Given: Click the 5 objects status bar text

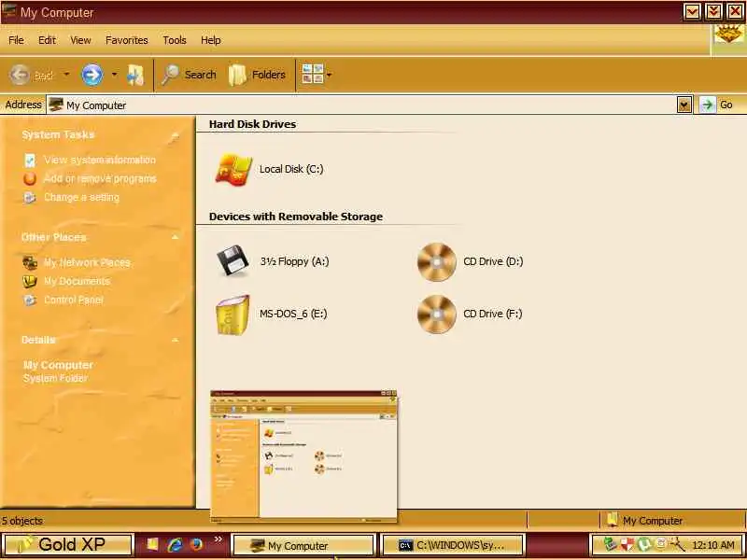Looking at the screenshot, I should [22, 521].
